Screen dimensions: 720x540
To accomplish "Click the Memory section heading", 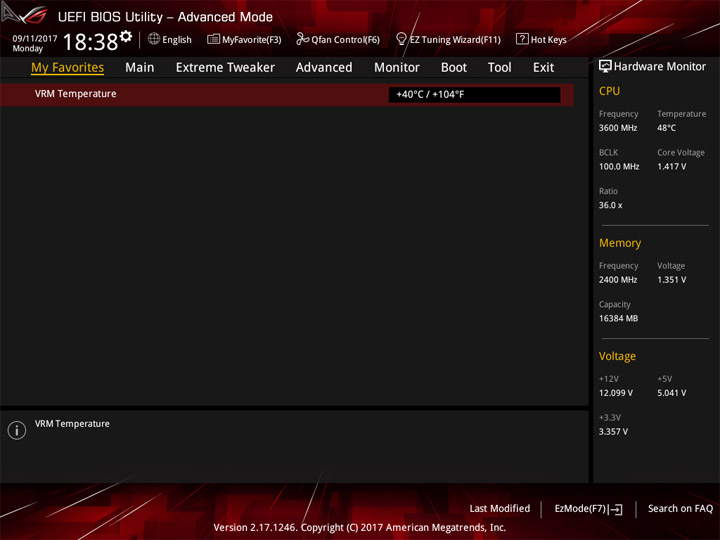I will [620, 243].
